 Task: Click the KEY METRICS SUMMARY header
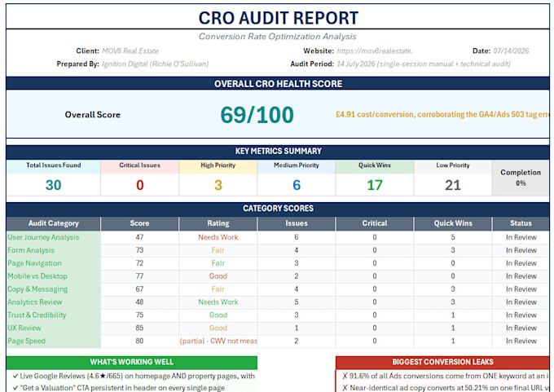point(278,151)
